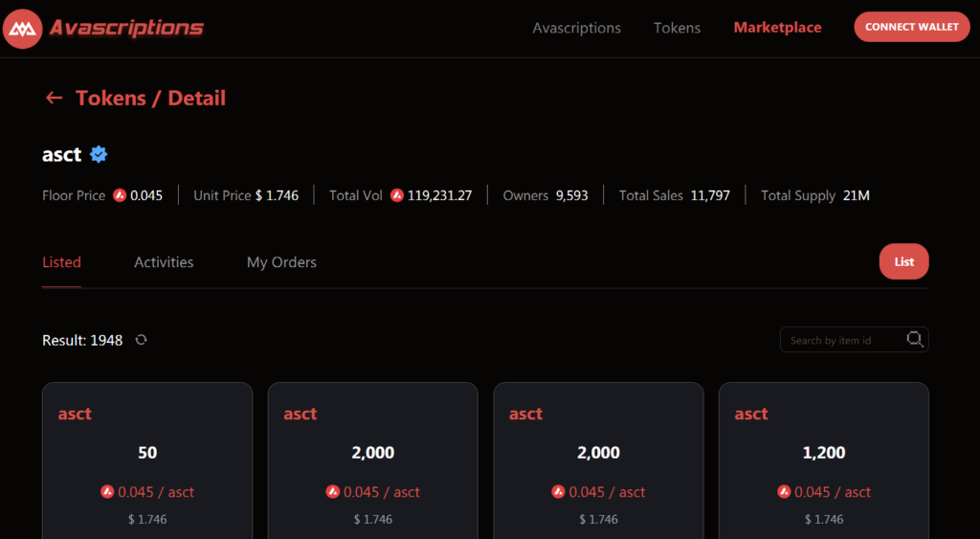The width and height of the screenshot is (980, 539).
Task: Click the magnifier icon in the search box
Action: [x=915, y=339]
